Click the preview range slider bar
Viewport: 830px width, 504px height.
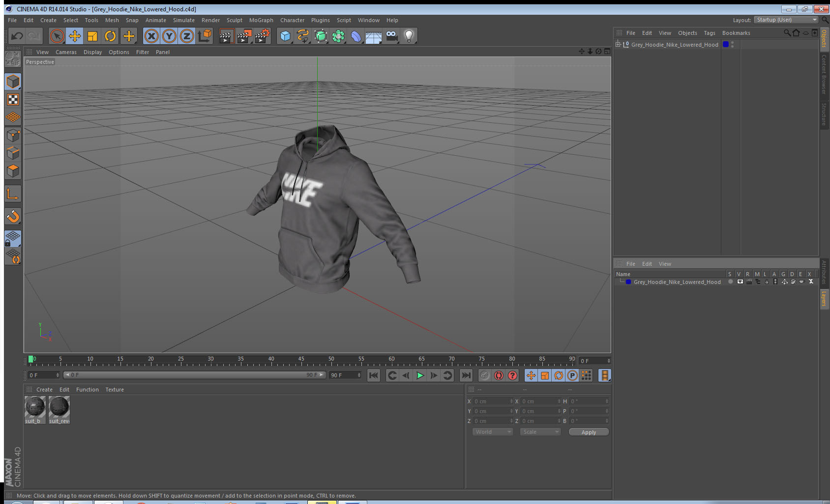click(195, 375)
